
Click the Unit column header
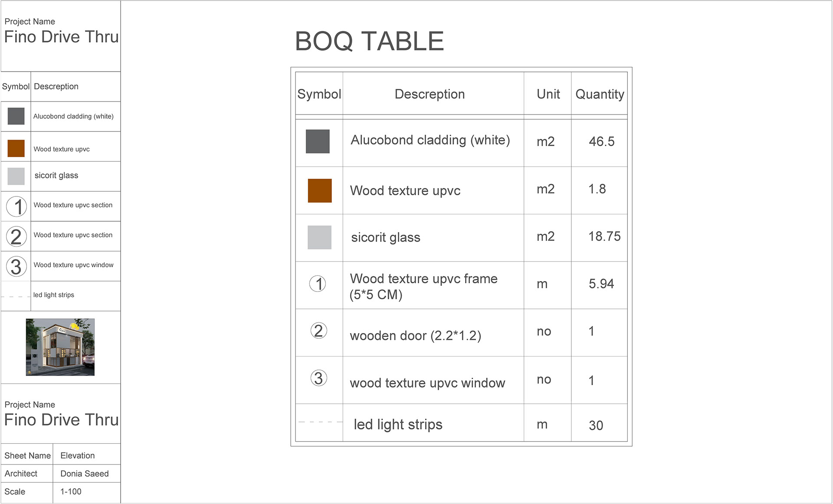(x=548, y=94)
